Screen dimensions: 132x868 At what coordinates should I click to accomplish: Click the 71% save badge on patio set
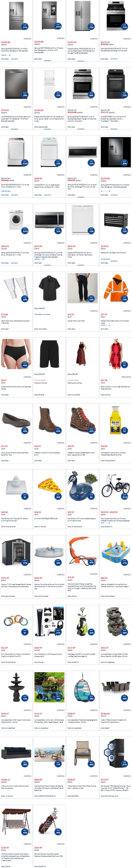[58, 764]
